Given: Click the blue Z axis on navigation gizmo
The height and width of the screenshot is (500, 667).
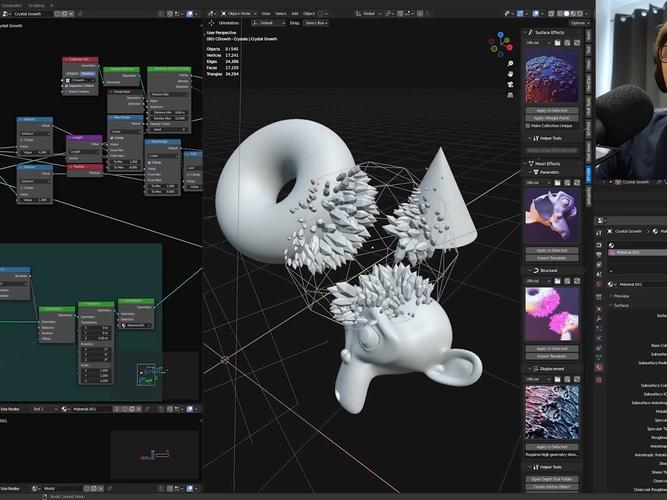Looking at the screenshot, I should click(x=501, y=34).
